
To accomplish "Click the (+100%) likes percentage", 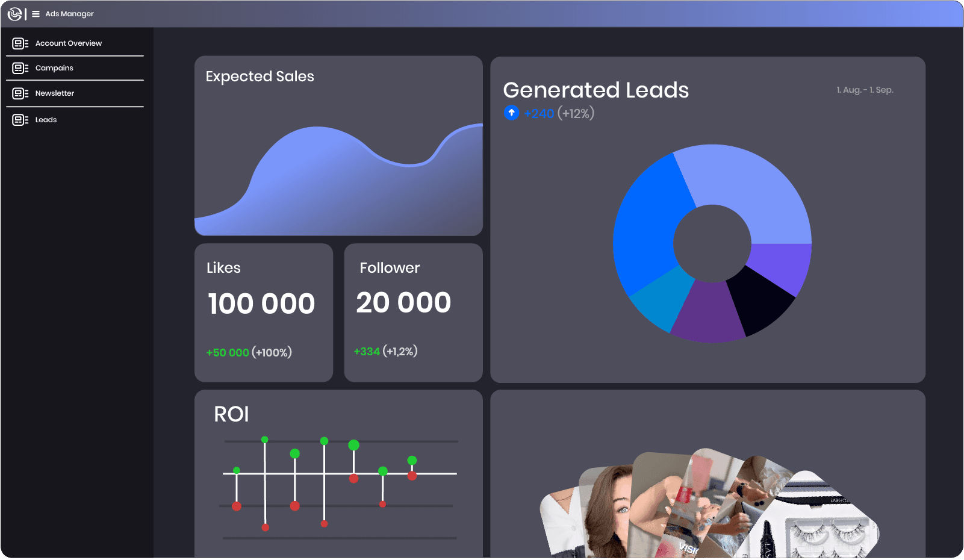I will coord(272,352).
